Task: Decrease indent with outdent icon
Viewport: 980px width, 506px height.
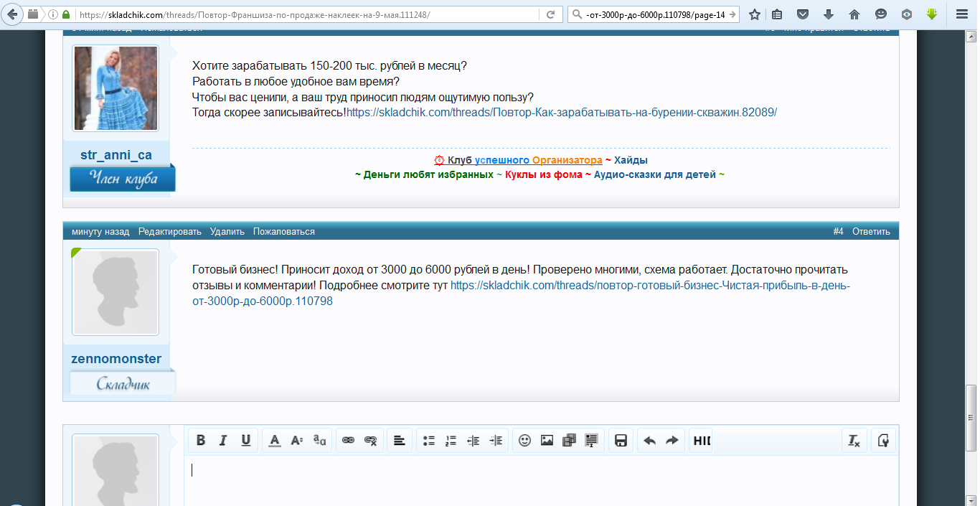Action: point(473,441)
